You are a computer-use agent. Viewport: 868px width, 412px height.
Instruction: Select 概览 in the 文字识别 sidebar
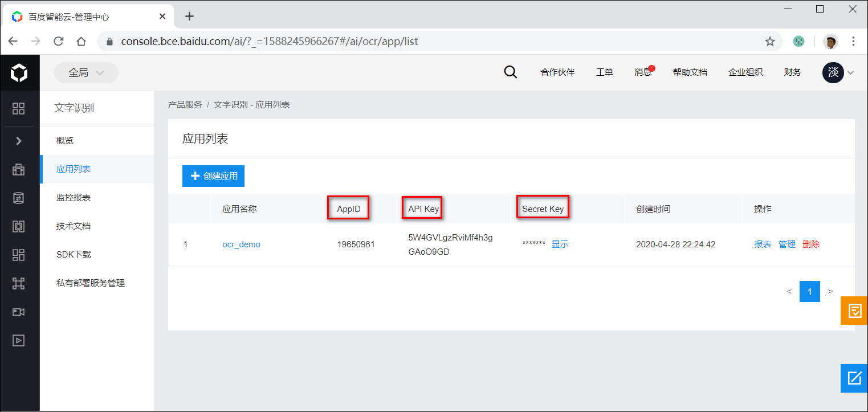(x=97, y=141)
